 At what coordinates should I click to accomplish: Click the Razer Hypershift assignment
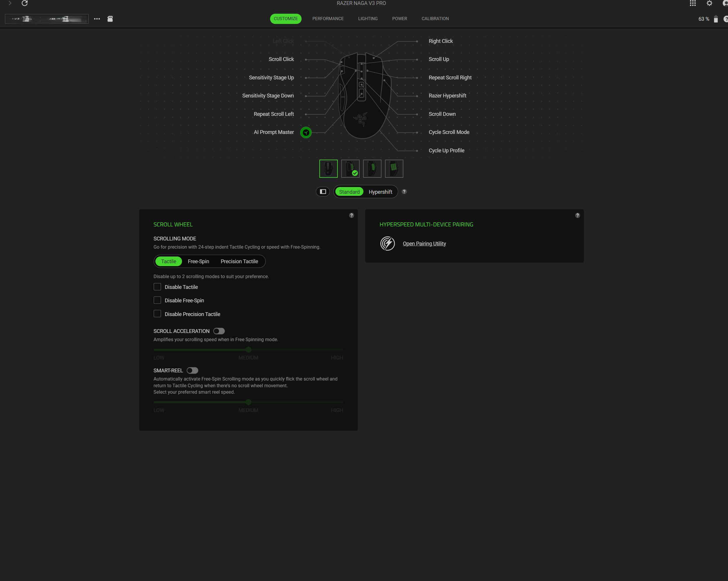447,96
